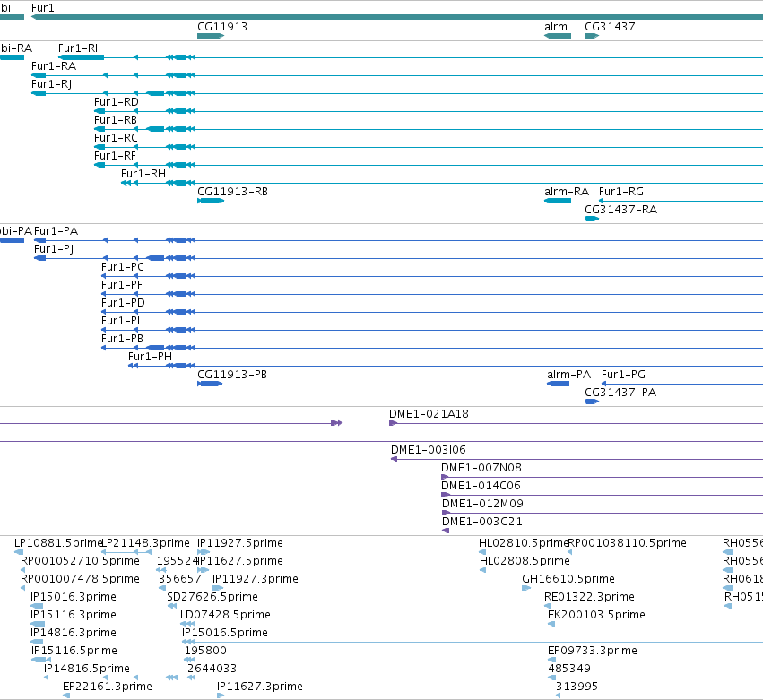This screenshot has height=700, width=763.
Task: Select EST IP14816.5prime
Action: pos(110,678)
